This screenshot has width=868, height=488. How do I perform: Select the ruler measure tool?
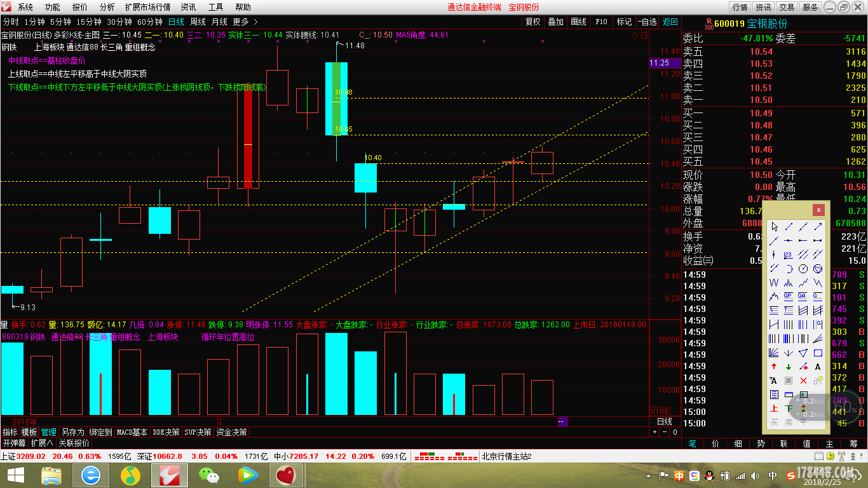click(x=789, y=394)
